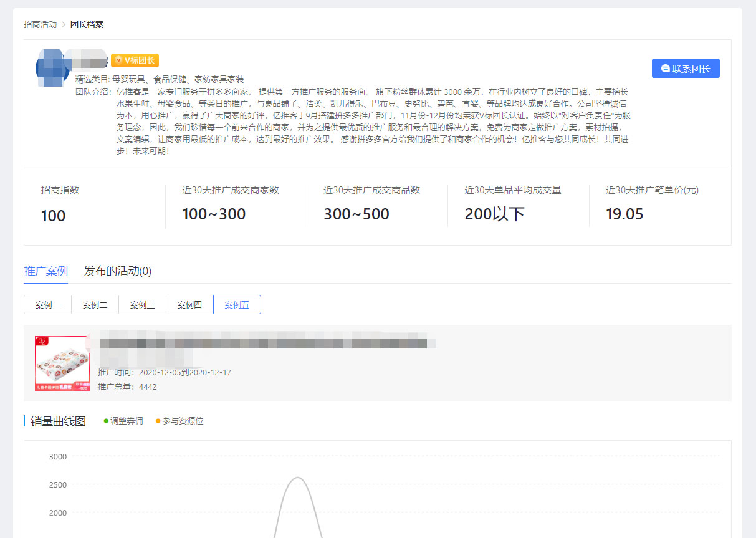
Task: Choose the 案例三 case
Action: (142, 305)
